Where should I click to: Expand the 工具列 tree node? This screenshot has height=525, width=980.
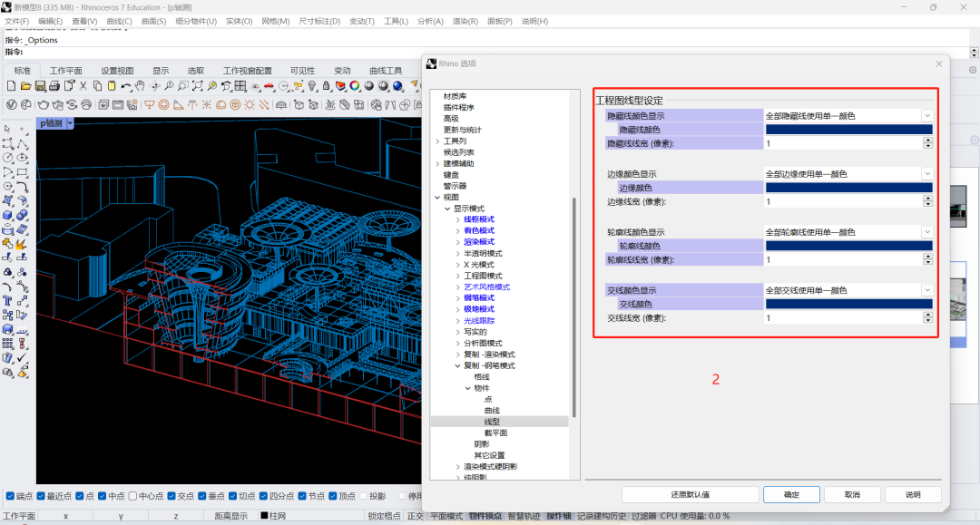tap(437, 141)
